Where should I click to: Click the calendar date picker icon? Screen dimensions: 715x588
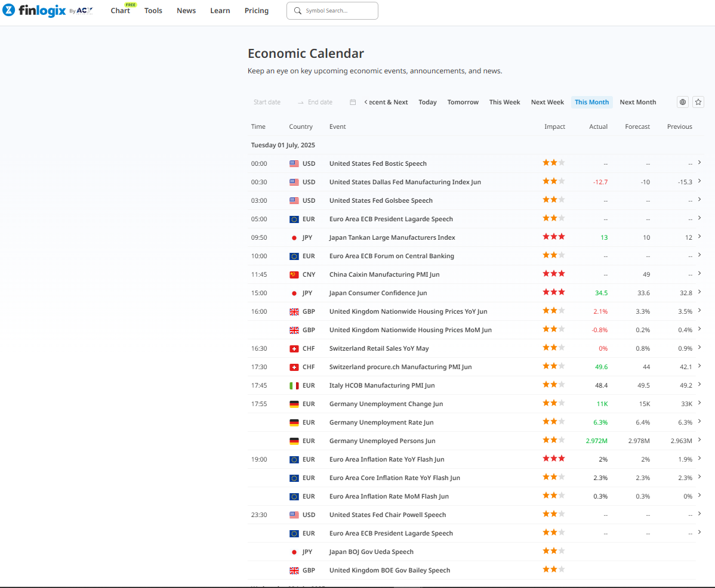click(353, 102)
